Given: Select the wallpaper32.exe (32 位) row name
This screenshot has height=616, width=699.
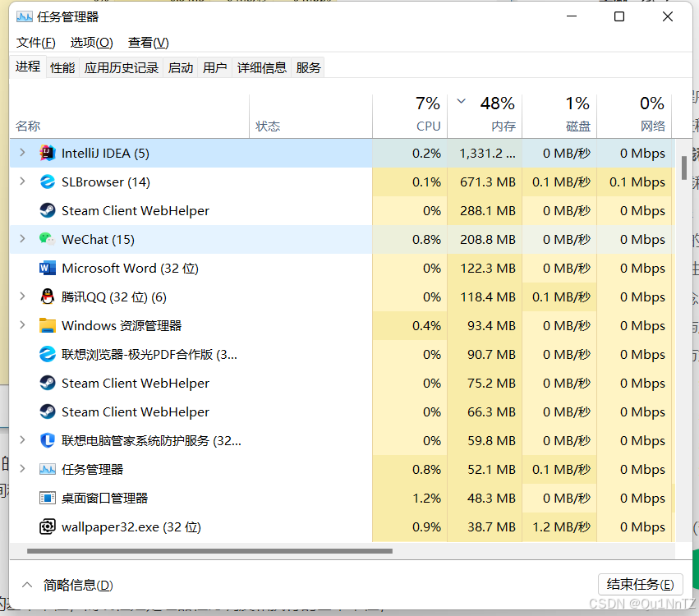Looking at the screenshot, I should 131,527.
